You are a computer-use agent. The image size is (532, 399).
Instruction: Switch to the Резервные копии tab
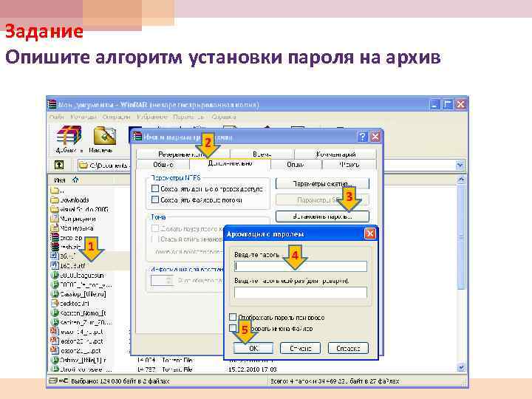(183, 154)
